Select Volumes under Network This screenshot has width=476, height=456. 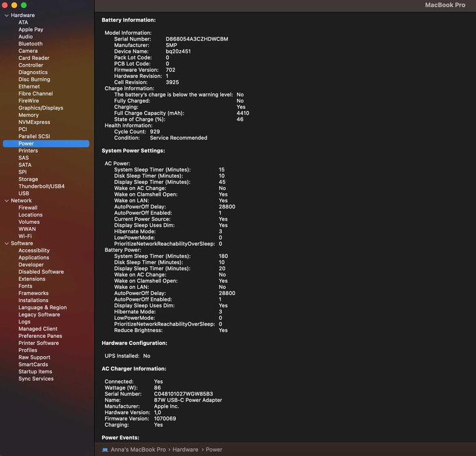pyautogui.click(x=29, y=222)
